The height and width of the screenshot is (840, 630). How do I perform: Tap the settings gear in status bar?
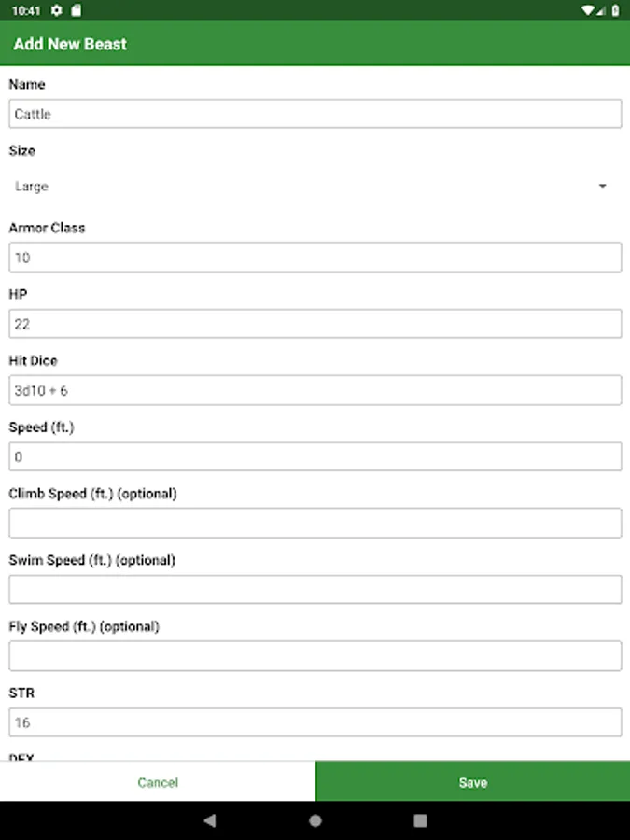pyautogui.click(x=57, y=10)
